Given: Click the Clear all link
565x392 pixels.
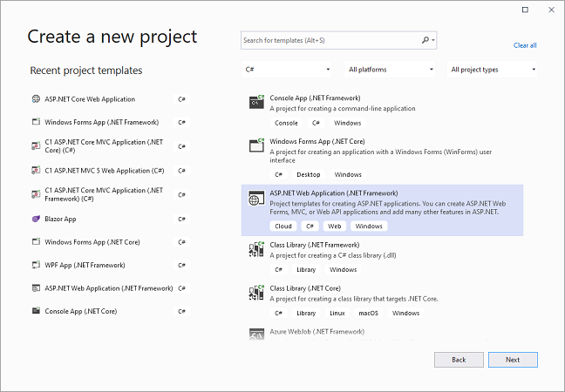Looking at the screenshot, I should (525, 45).
